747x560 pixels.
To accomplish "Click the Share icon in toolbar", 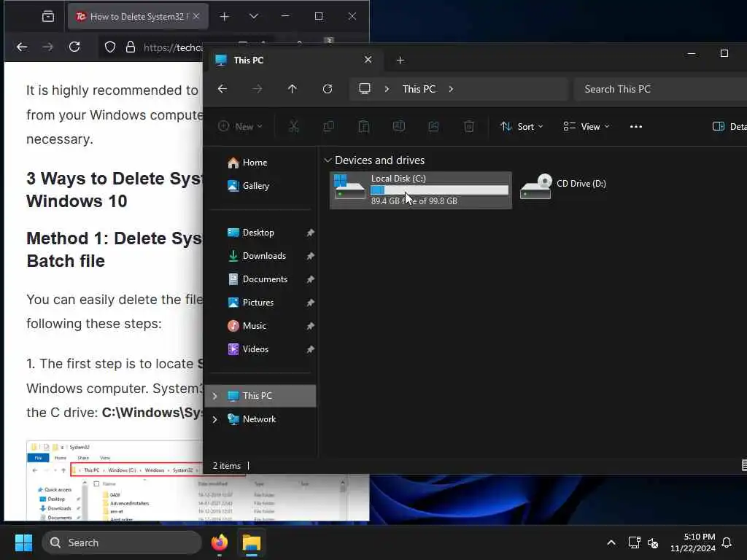I will tap(433, 126).
